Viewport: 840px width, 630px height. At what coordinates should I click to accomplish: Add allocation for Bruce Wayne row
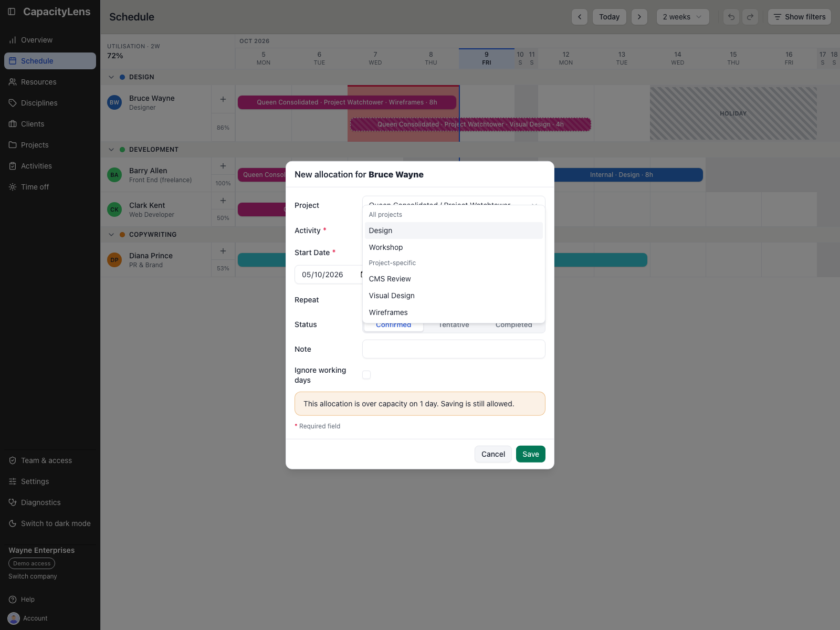(x=223, y=99)
